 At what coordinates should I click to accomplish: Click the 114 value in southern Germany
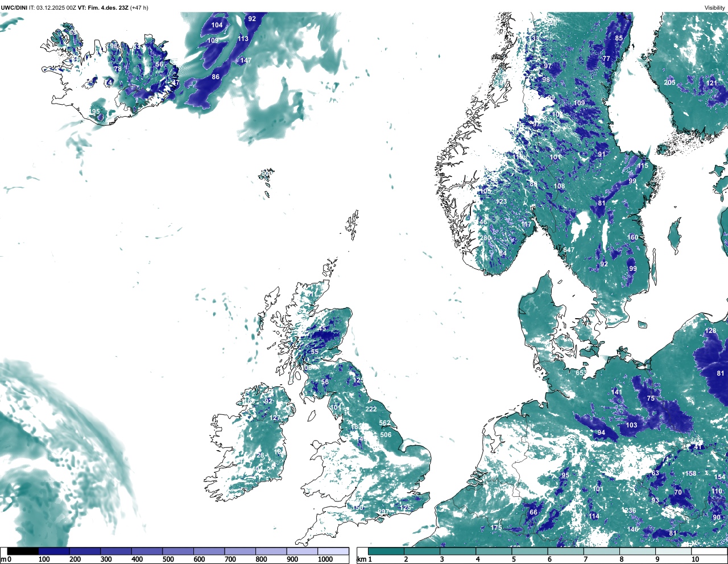594,517
